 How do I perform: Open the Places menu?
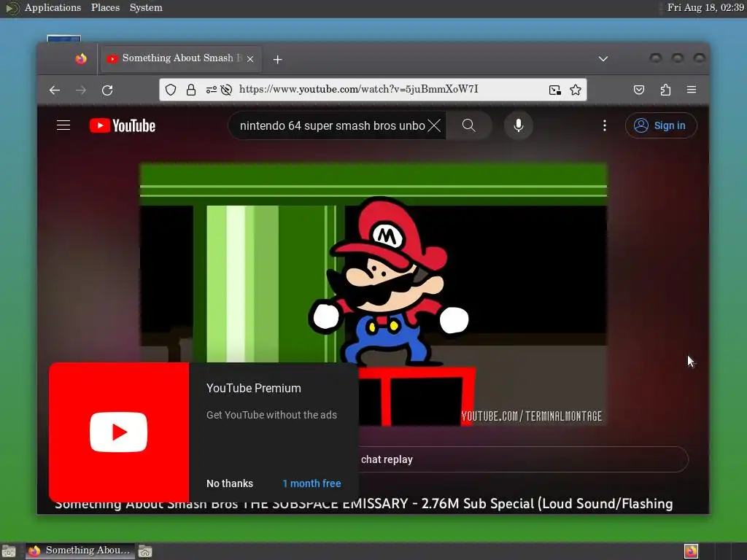tap(105, 7)
